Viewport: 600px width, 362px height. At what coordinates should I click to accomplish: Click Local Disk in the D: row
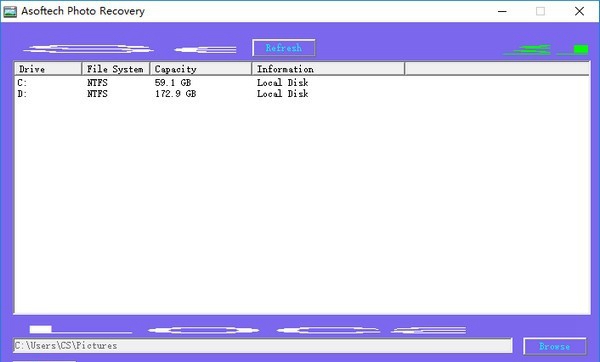282,94
